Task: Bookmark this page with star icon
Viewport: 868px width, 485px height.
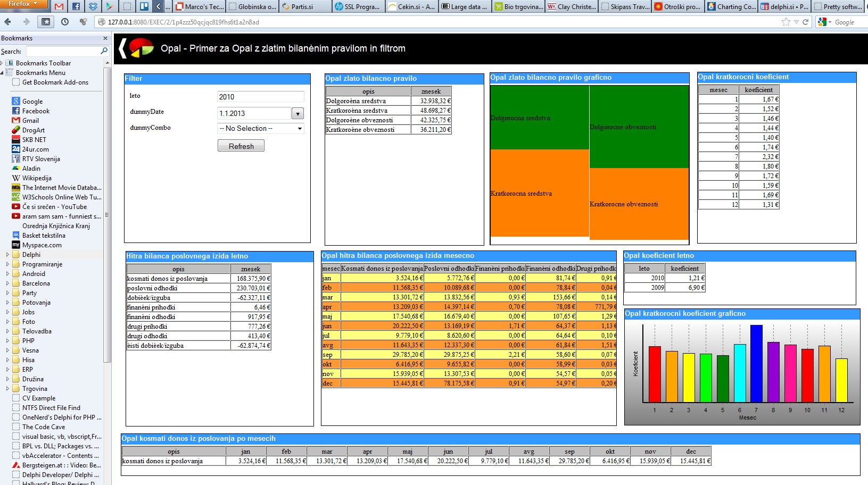Action: click(x=786, y=22)
